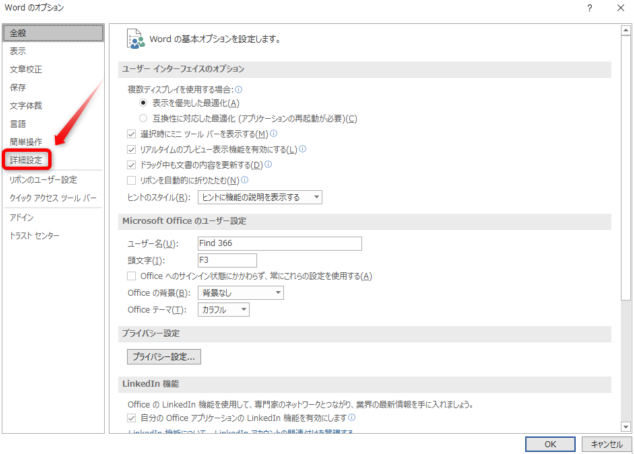
Task: Click the info icon beside リボンを自動的に折りたたむ
Action: (x=245, y=180)
